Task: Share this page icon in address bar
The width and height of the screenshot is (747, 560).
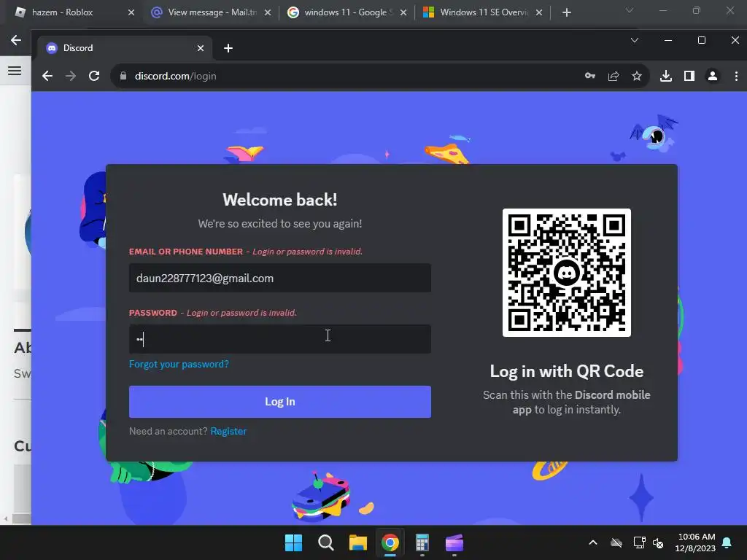Action: [614, 76]
